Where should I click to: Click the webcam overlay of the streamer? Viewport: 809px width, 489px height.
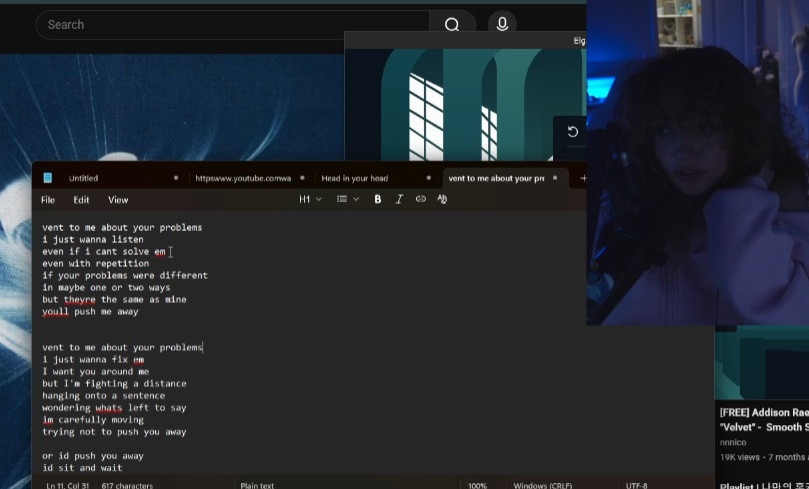point(698,162)
